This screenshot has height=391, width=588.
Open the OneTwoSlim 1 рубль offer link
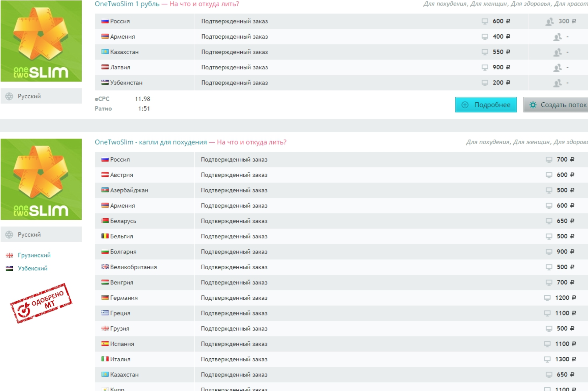tap(127, 4)
